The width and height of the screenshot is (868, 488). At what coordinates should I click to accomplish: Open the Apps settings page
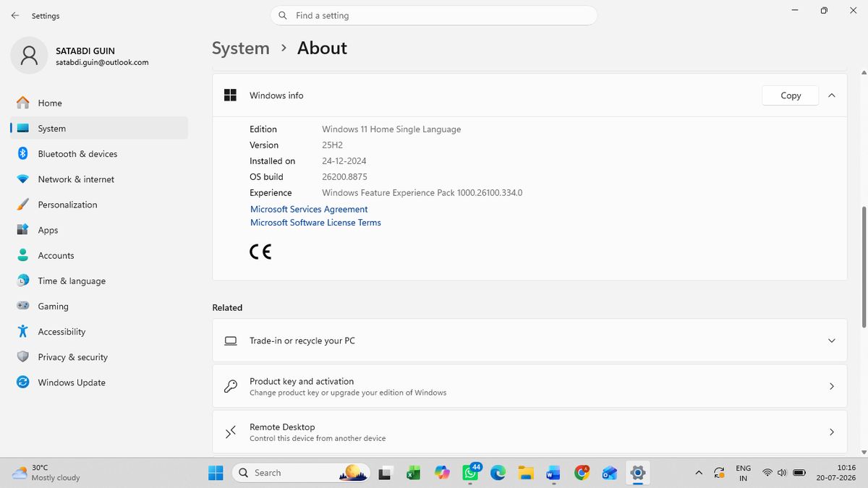[99, 230]
